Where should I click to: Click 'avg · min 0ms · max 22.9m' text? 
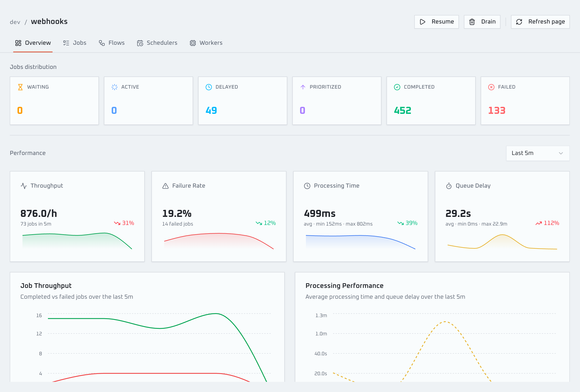click(476, 224)
